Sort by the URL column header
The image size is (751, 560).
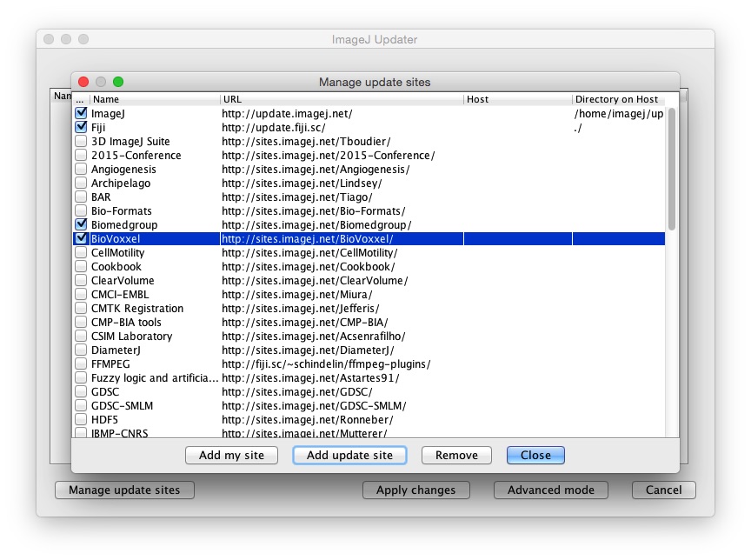[342, 99]
